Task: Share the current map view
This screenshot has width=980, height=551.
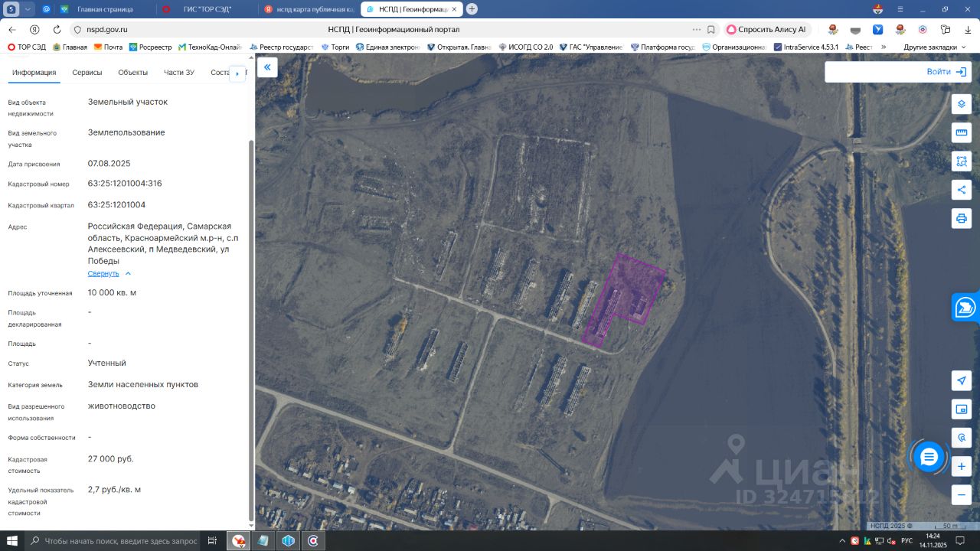Action: point(962,190)
